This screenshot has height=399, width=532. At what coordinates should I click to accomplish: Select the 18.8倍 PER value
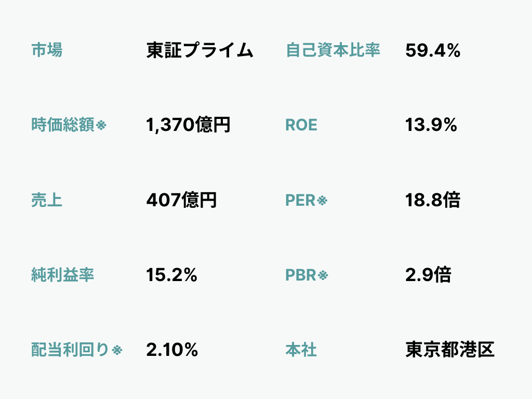pyautogui.click(x=433, y=200)
